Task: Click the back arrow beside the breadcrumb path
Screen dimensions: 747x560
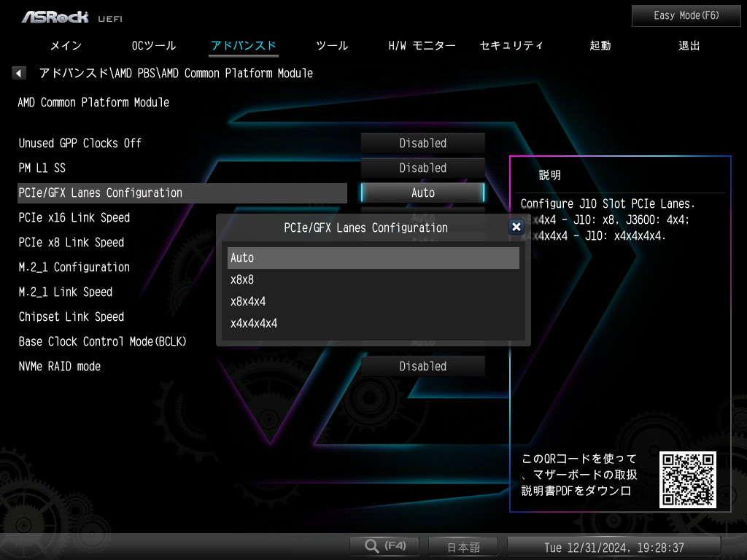Action: pos(18,73)
